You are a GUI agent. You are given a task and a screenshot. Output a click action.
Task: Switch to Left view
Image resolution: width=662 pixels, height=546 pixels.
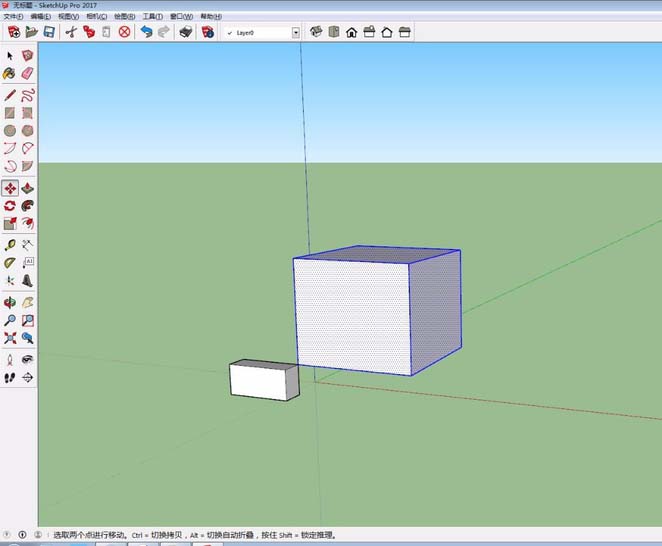coord(404,32)
